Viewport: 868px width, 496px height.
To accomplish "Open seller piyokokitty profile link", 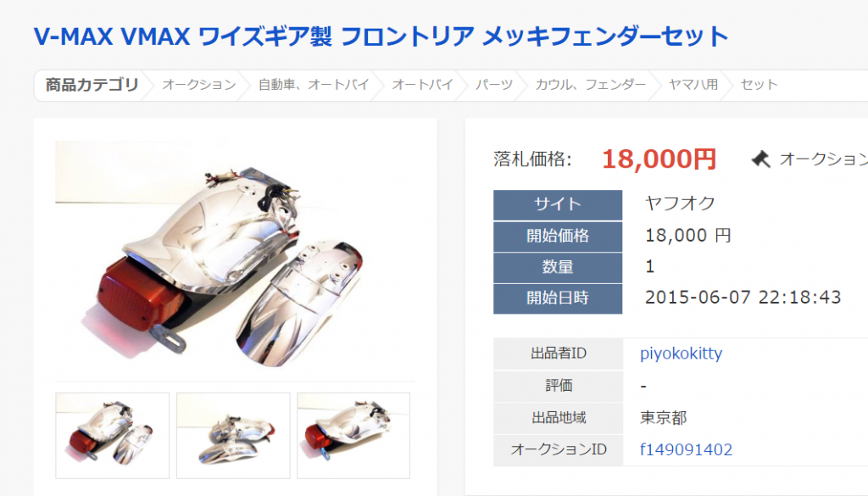I will [x=681, y=354].
